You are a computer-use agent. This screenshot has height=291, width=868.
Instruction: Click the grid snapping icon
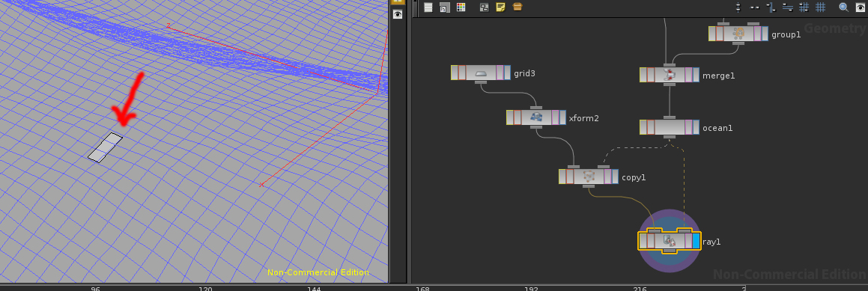tap(820, 7)
